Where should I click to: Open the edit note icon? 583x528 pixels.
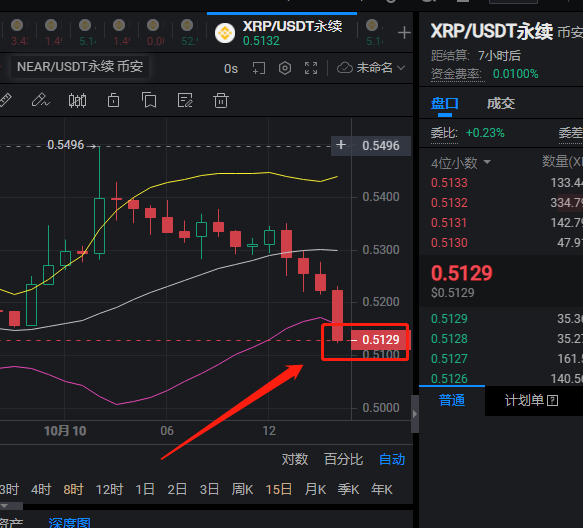185,100
